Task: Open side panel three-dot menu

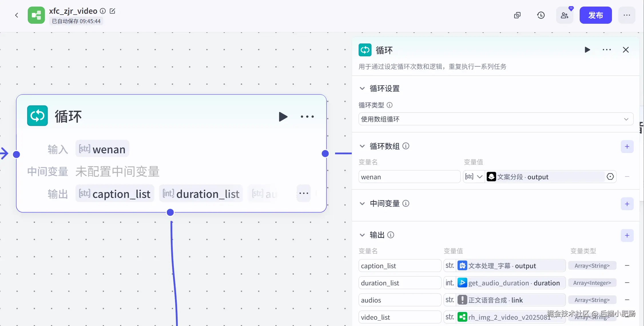Action: coord(607,50)
